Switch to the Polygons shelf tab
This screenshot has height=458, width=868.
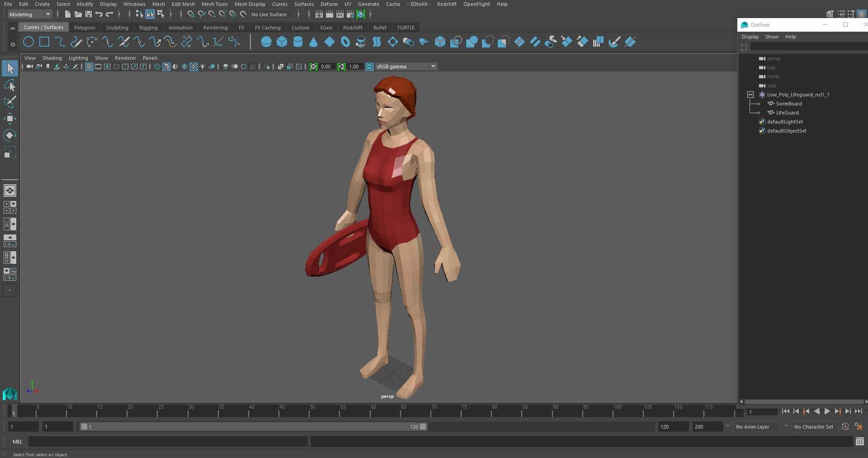coord(85,28)
